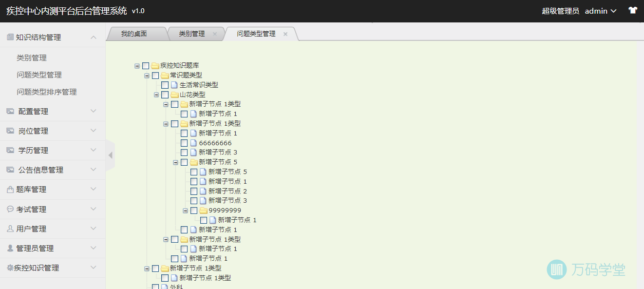Open 问题类型排序管理 in the sidebar
This screenshot has height=289, width=644.
(47, 92)
